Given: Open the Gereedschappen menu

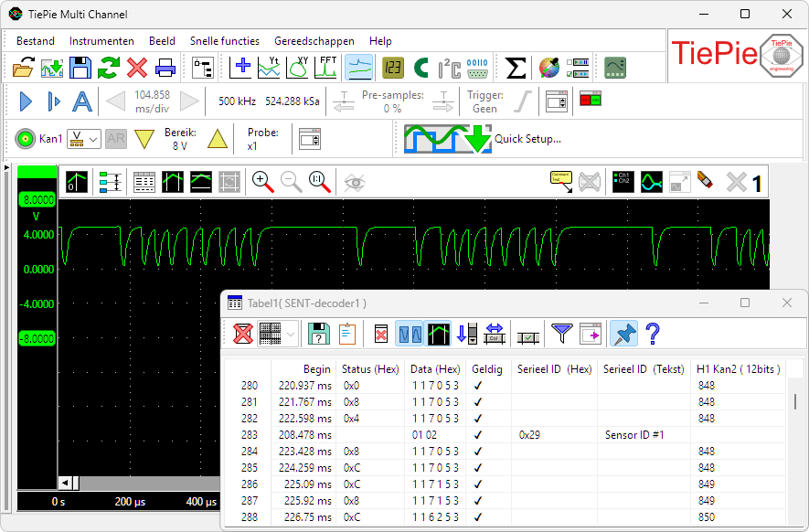Looking at the screenshot, I should pyautogui.click(x=314, y=41).
